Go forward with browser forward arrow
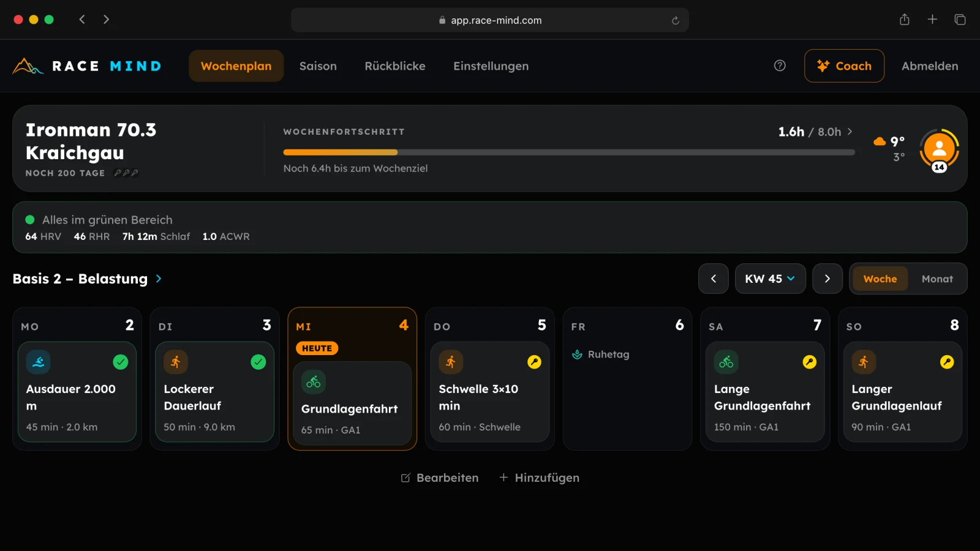This screenshot has height=551, width=980. pyautogui.click(x=106, y=20)
